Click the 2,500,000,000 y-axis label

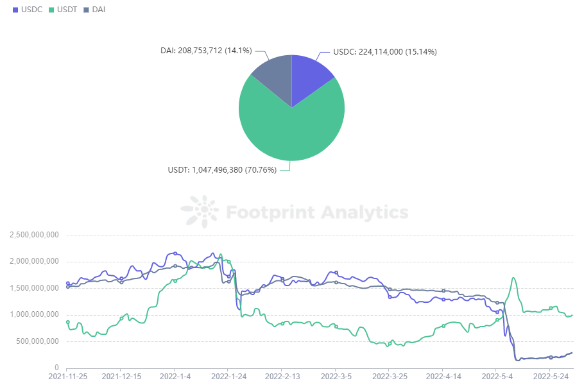pos(34,235)
